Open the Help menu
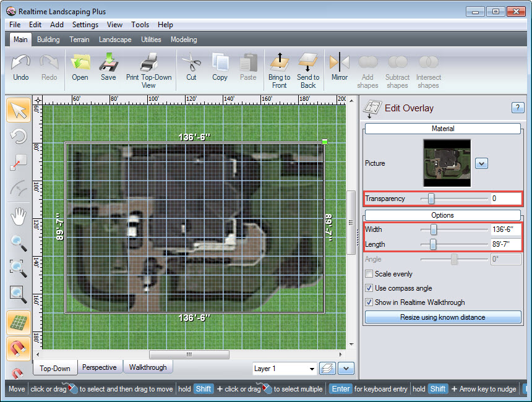This screenshot has height=402, width=532. 165,25
